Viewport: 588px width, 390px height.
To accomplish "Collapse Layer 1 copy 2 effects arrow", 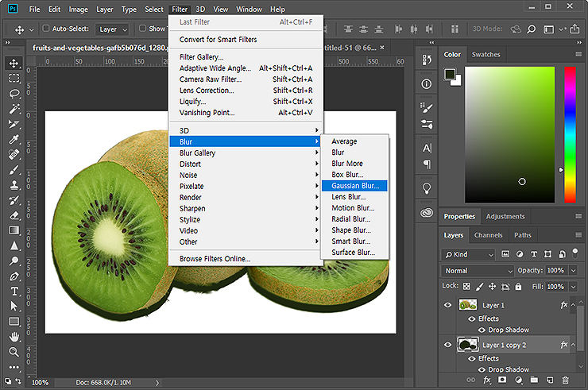I will coord(573,345).
